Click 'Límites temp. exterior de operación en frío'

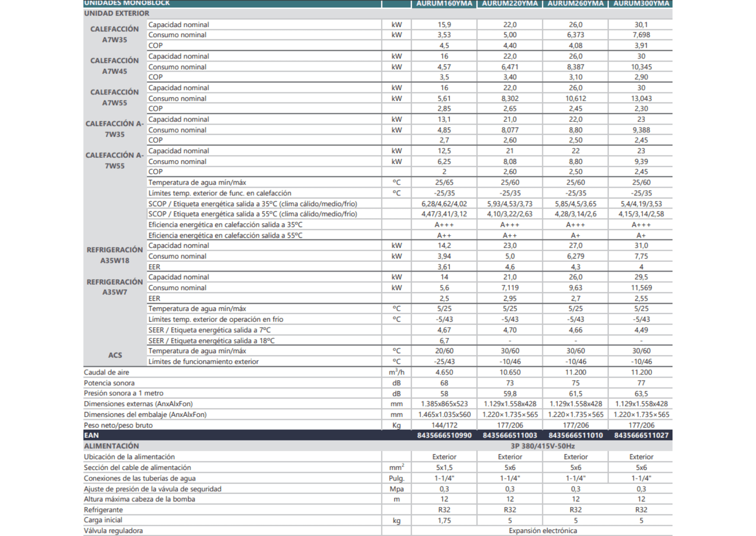[x=216, y=319]
